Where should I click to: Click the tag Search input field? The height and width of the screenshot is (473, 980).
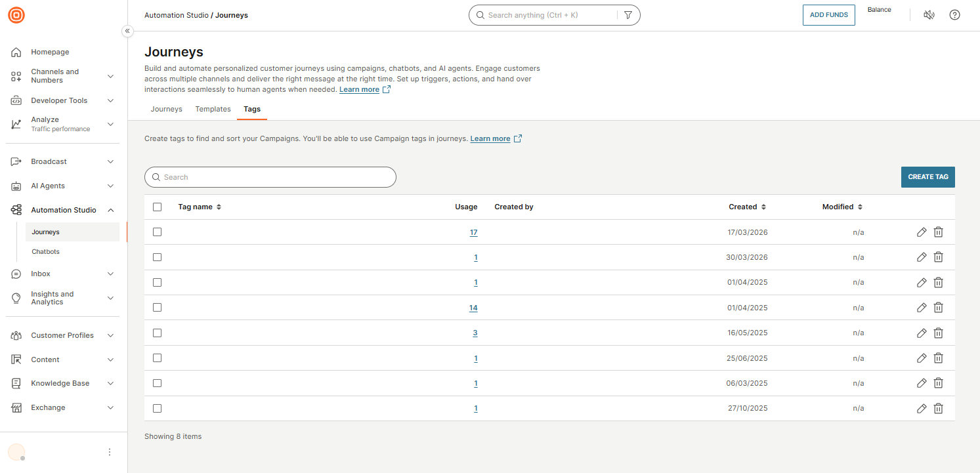tap(270, 177)
